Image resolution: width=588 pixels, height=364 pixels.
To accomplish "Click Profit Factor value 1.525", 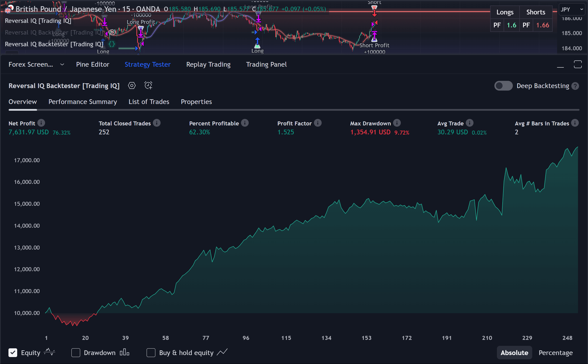I will [286, 132].
